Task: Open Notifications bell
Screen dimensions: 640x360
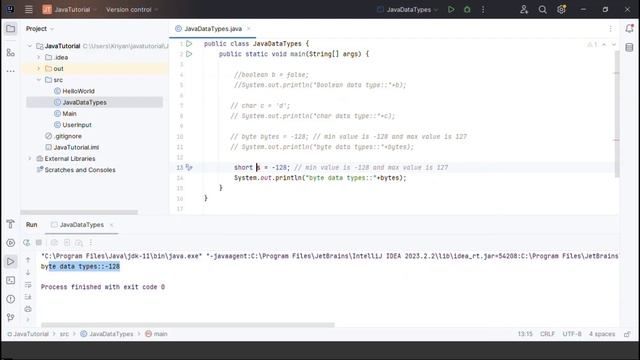Action: (629, 28)
